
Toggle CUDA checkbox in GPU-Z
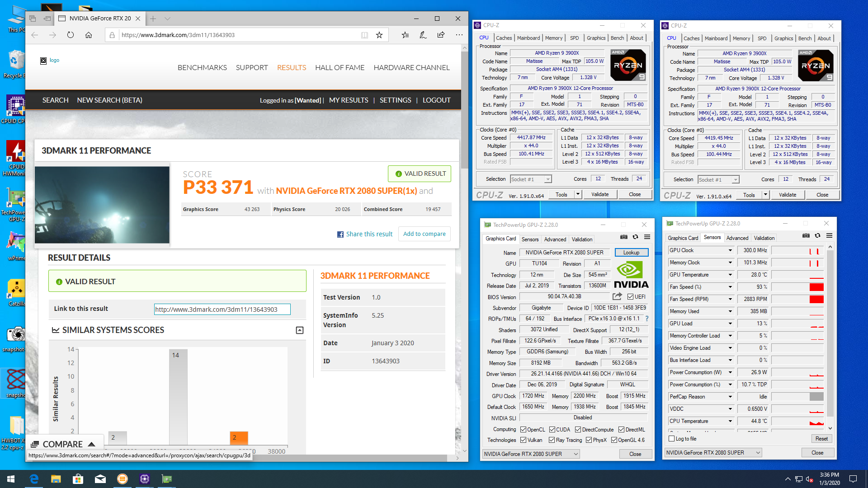(x=552, y=430)
